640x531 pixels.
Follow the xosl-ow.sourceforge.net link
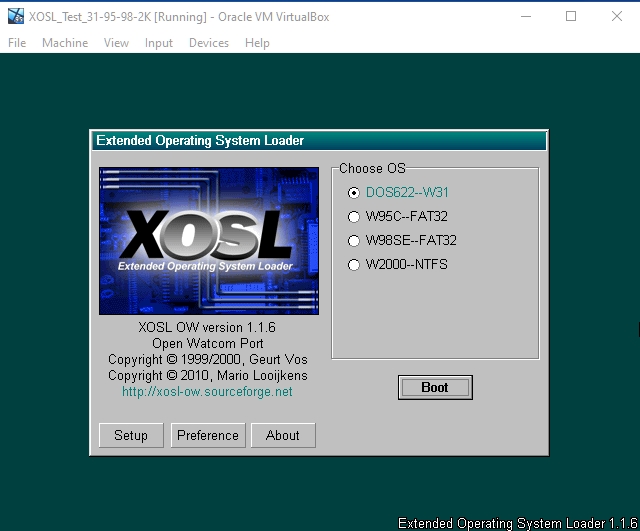pyautogui.click(x=207, y=392)
